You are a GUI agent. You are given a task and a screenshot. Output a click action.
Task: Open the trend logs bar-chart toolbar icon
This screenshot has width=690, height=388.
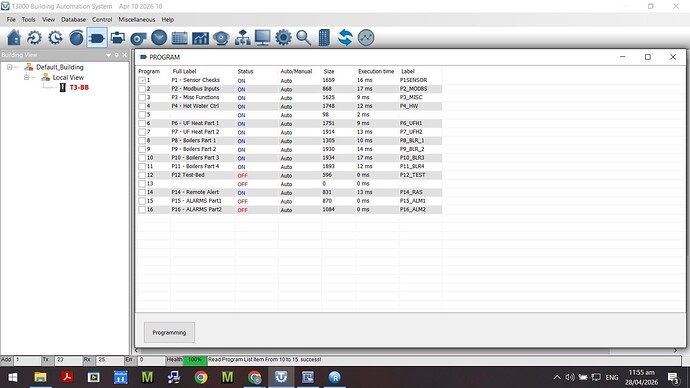click(200, 38)
